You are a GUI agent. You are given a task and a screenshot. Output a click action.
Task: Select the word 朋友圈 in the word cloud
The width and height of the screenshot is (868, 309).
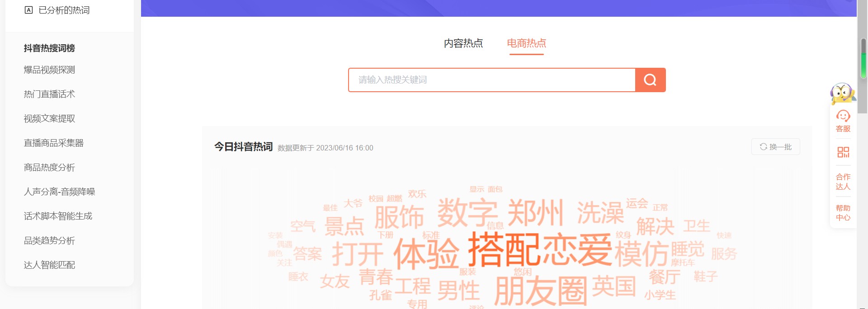pos(541,290)
